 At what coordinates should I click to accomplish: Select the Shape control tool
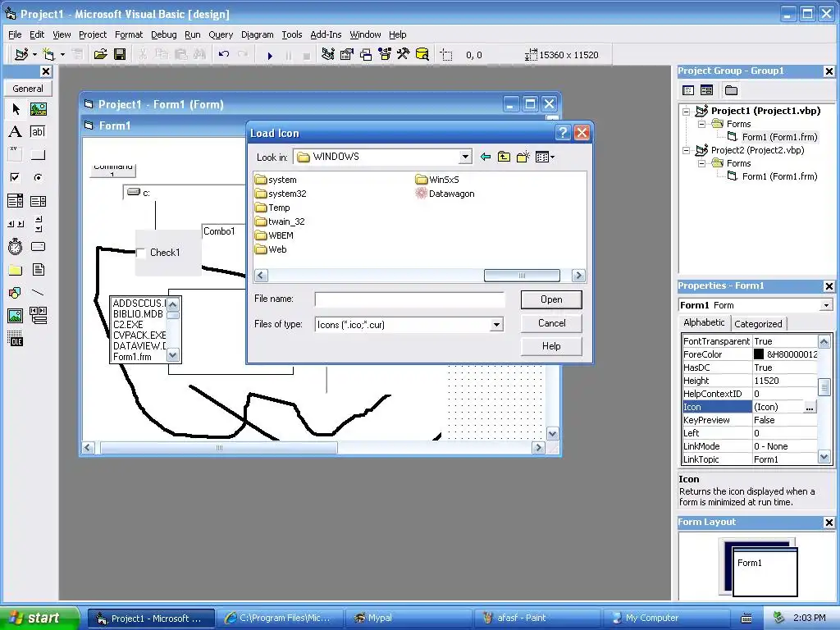[x=16, y=293]
